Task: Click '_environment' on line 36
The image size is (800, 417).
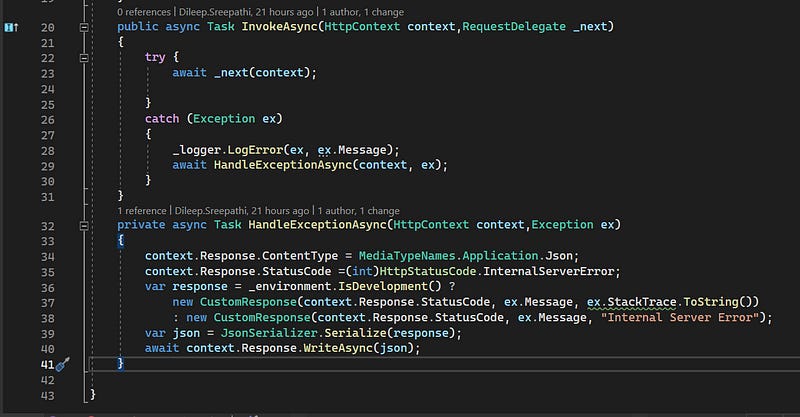Action: (290, 286)
